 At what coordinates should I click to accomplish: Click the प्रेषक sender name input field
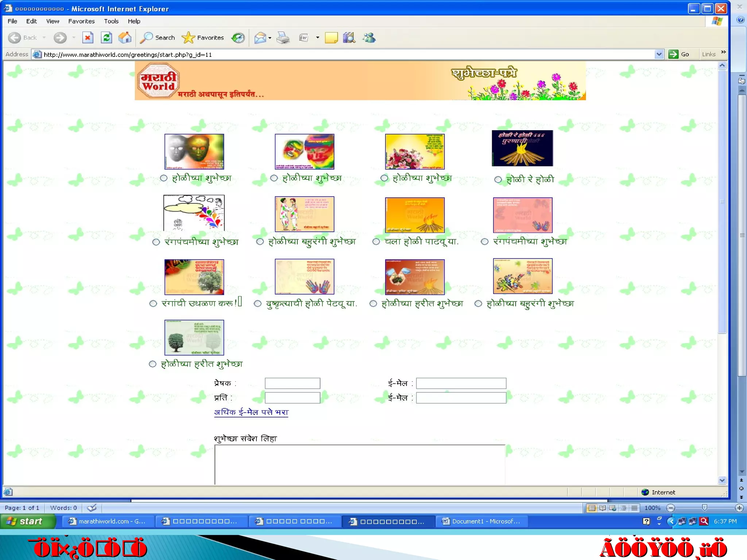[292, 383]
